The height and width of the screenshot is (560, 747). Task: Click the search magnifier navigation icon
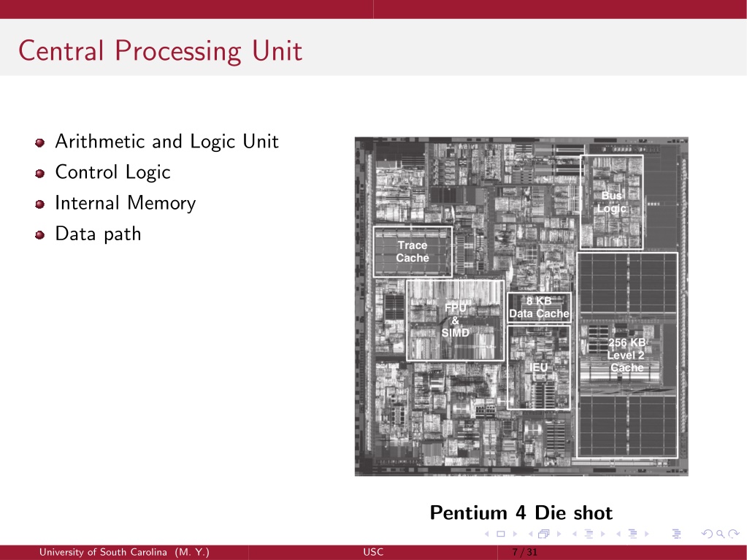tap(721, 534)
